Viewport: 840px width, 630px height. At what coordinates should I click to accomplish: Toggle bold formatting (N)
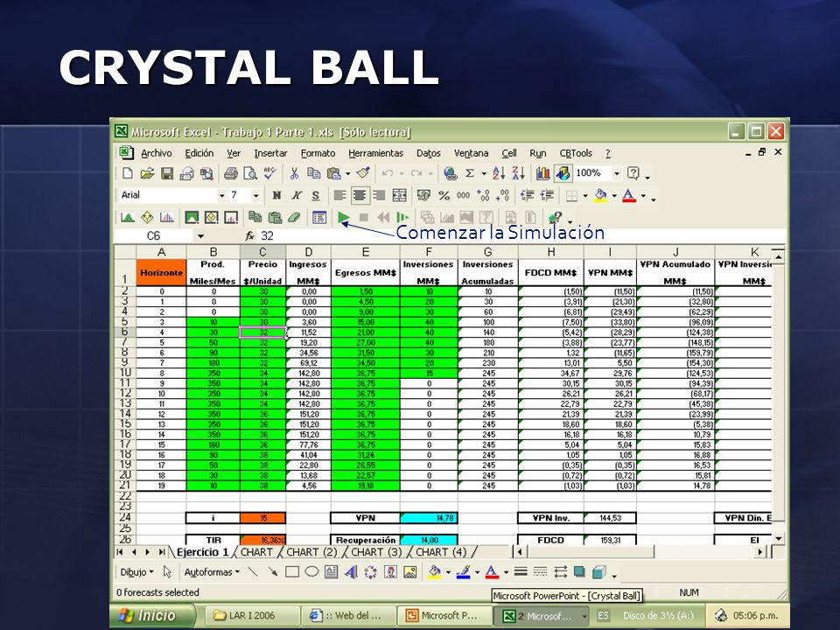pos(276,195)
